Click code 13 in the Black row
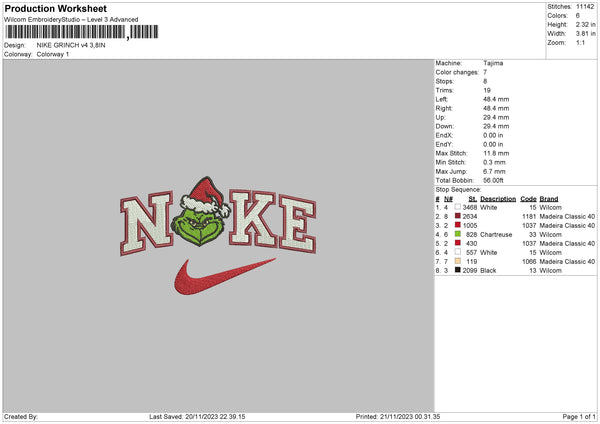The height and width of the screenshot is (424, 600). click(x=533, y=271)
